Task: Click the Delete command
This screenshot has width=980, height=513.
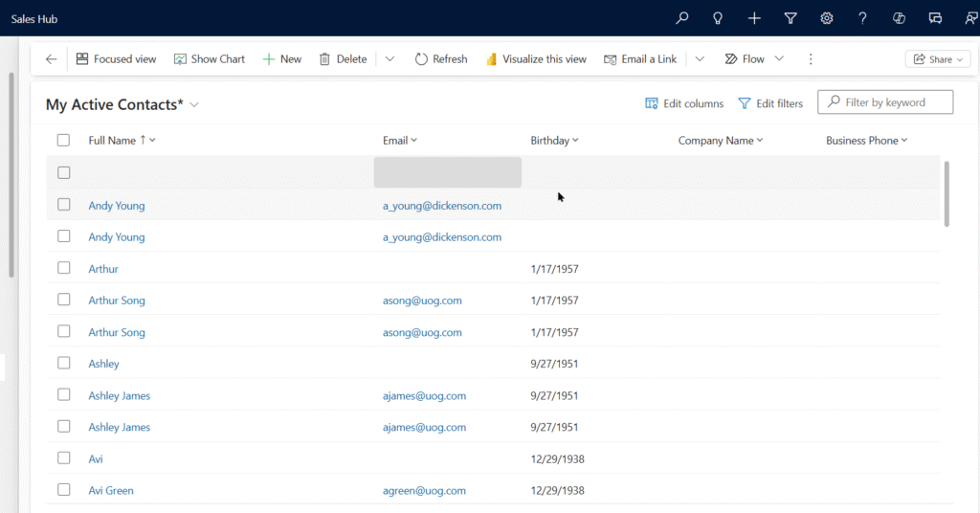Action: coord(344,58)
